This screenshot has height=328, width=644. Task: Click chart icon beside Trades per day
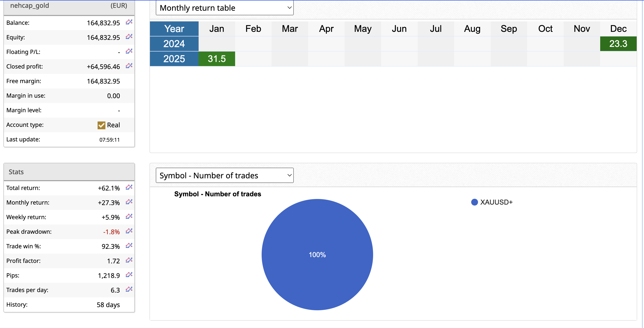129,290
